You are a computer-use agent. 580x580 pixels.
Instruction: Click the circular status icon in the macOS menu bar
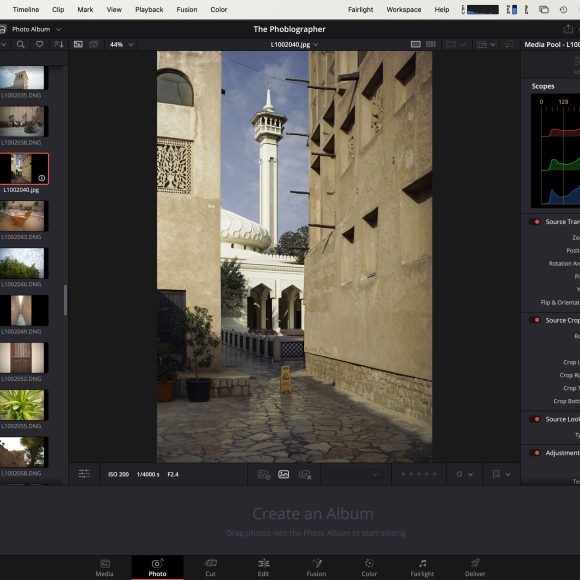tap(563, 10)
